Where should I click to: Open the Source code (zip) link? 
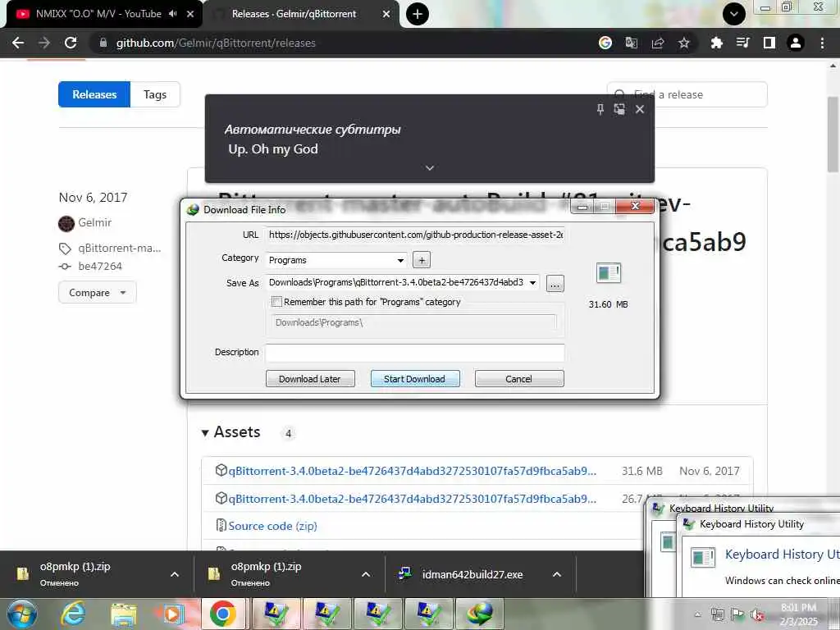coord(272,526)
